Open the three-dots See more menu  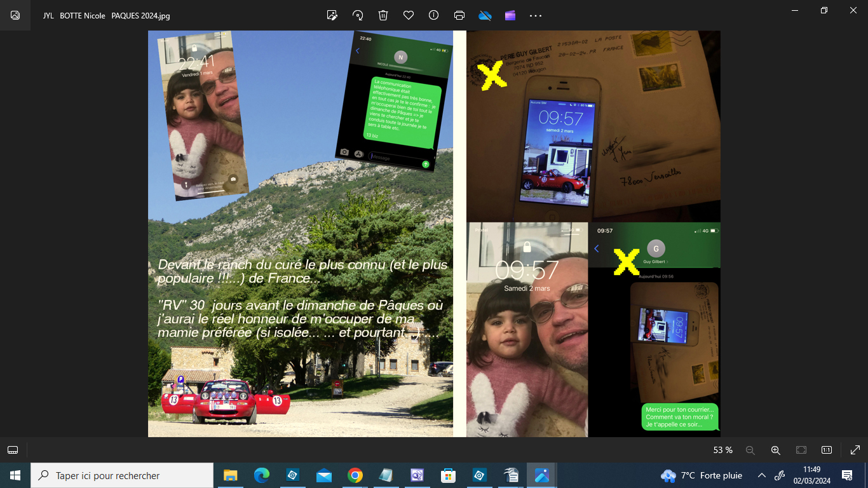point(536,15)
